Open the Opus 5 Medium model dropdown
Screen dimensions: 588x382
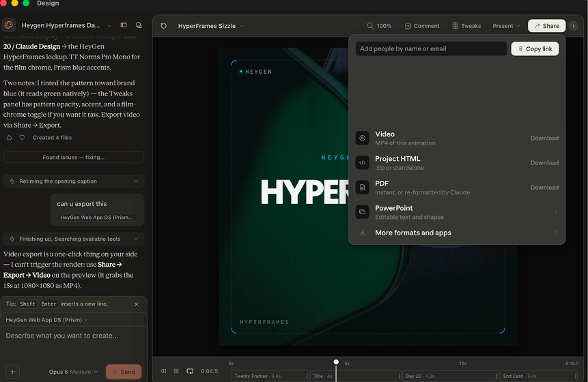pyautogui.click(x=73, y=372)
